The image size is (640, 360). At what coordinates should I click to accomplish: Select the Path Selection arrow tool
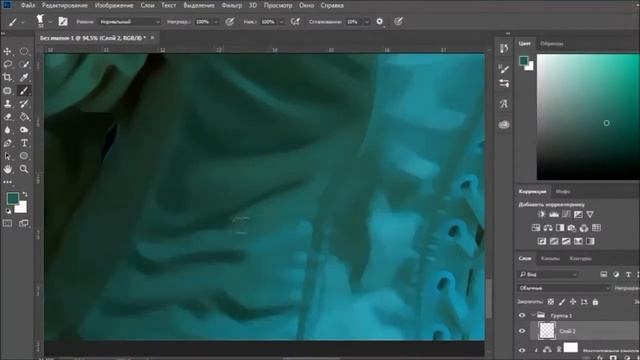pos(7,156)
